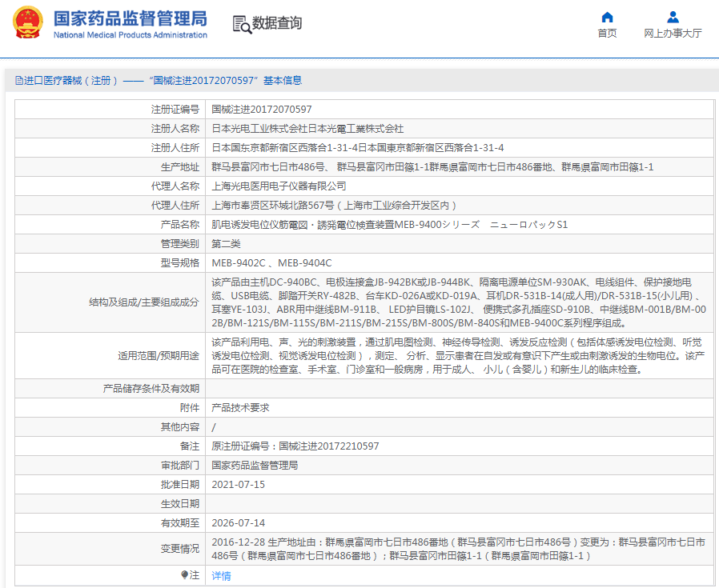Screen dimensions: 719x588
Task: Click the registration number 国械注进20172070597 cell
Action: coord(262,110)
